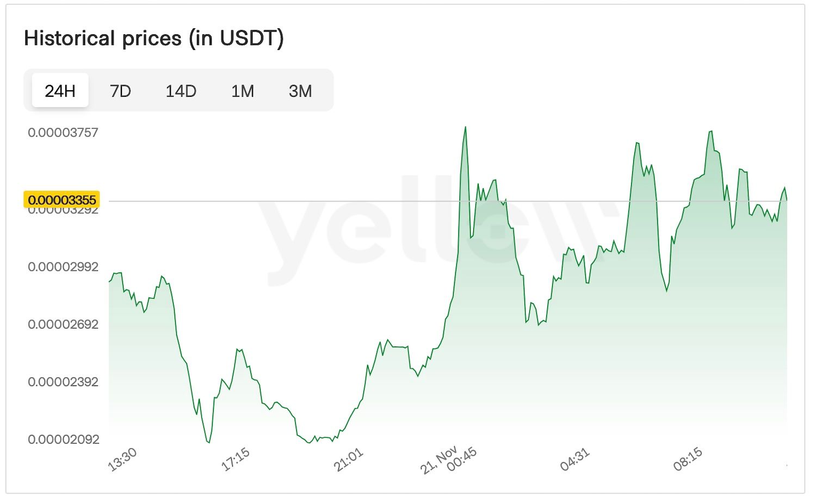
Task: Show the 3M historical prices tab
Action: click(x=300, y=91)
